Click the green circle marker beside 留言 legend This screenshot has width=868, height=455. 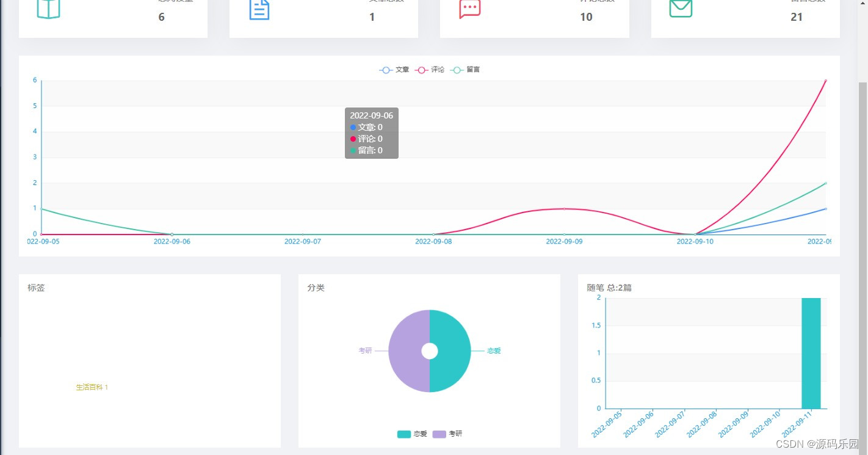tap(457, 70)
